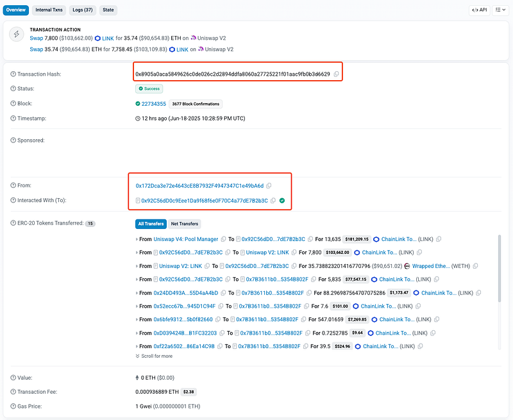Screen dimensions: 513x420
Task: Switch to Net Transfers view
Action: point(185,224)
